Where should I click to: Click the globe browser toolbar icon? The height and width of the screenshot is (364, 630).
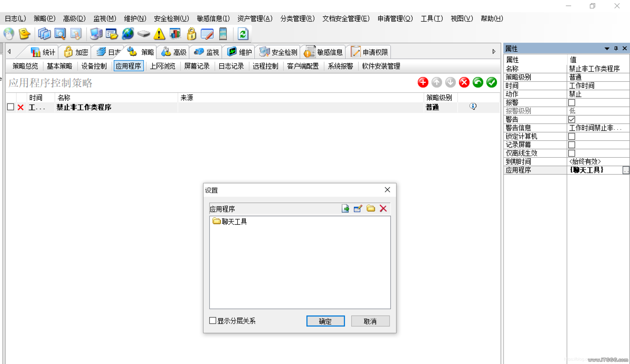(x=128, y=34)
